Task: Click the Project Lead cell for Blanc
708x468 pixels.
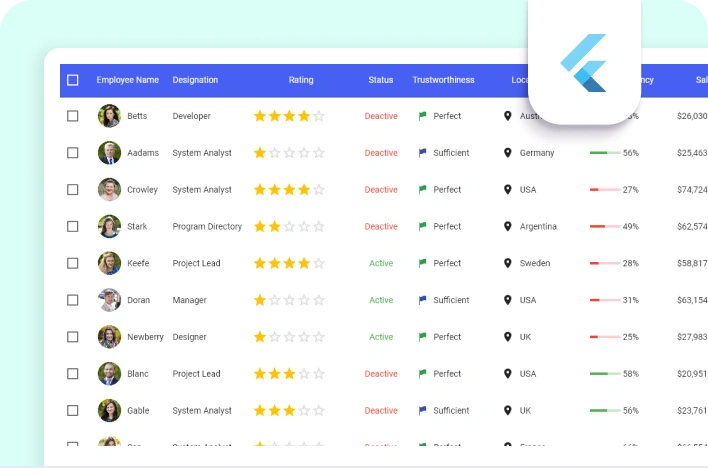Action: click(x=196, y=374)
